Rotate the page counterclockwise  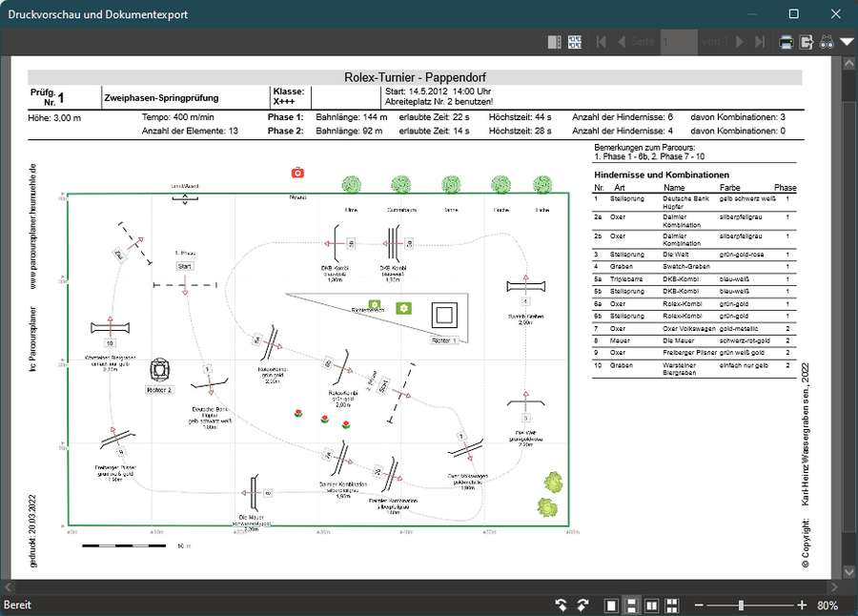click(562, 606)
